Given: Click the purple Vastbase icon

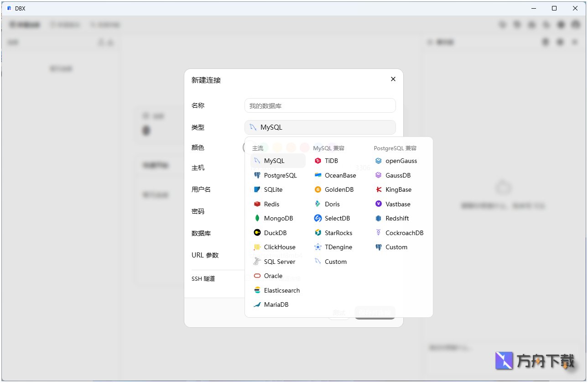Looking at the screenshot, I should pos(379,204).
